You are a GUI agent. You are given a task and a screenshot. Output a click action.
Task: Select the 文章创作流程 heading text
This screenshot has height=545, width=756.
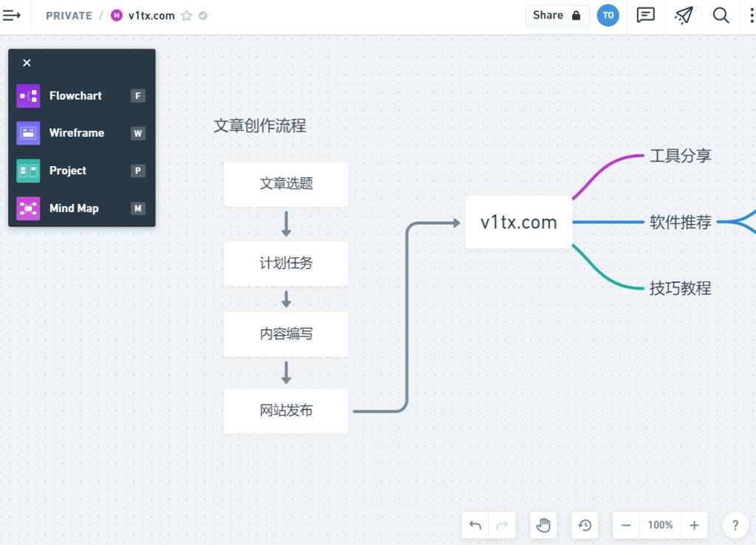pyautogui.click(x=260, y=126)
